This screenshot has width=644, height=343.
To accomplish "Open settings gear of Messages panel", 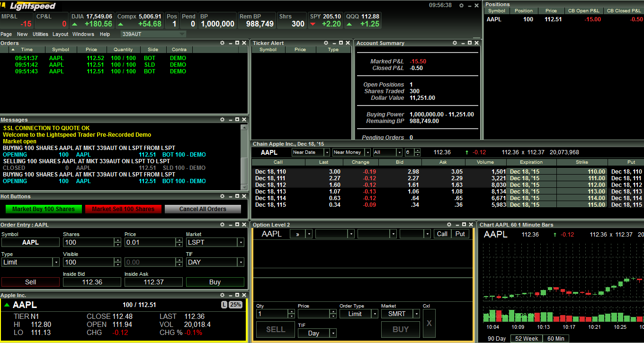I will pyautogui.click(x=223, y=120).
